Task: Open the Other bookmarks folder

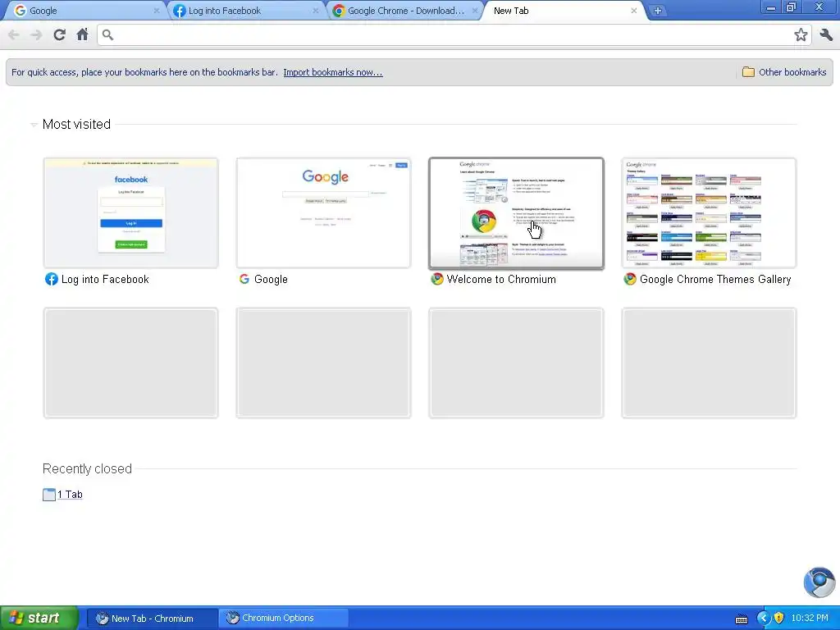Action: pos(784,72)
